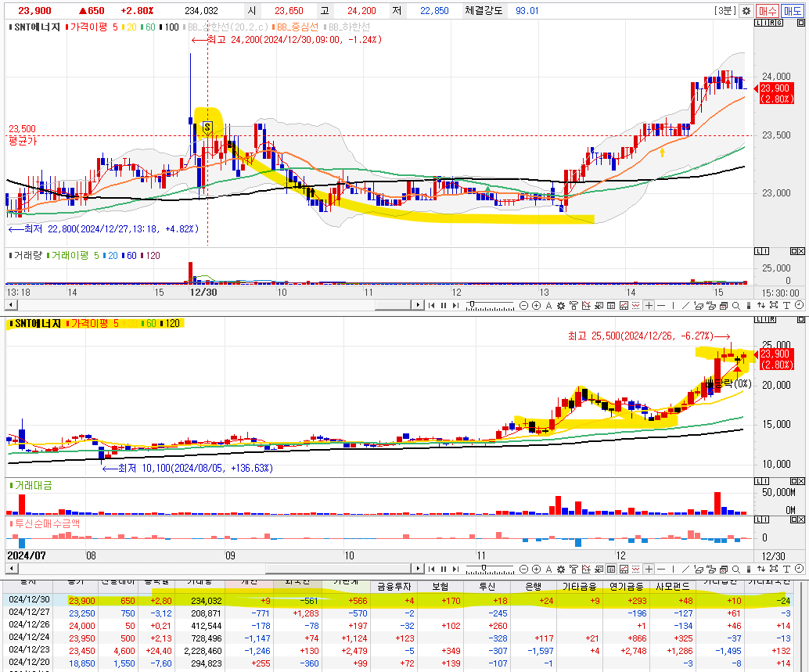Click zoom in plus in 3-minute chart toolbar

coord(536,305)
